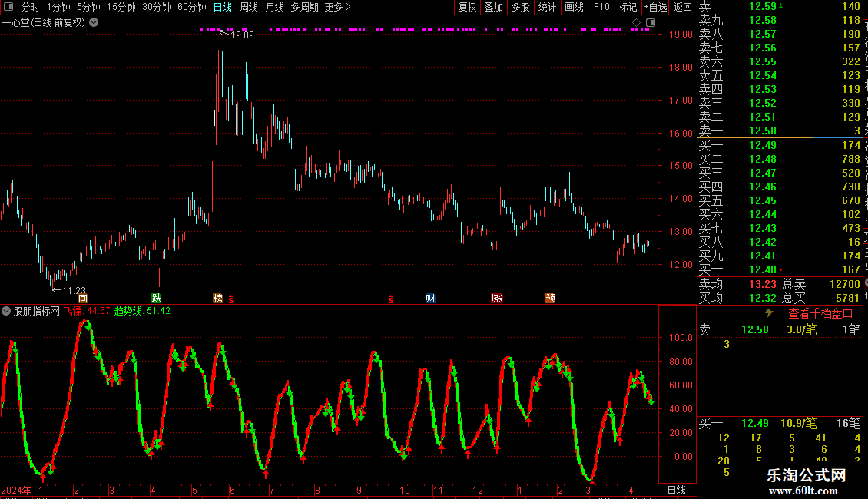The height and width of the screenshot is (499, 868).
Task: Click the blue 财 event marker icon
Action: 430,298
